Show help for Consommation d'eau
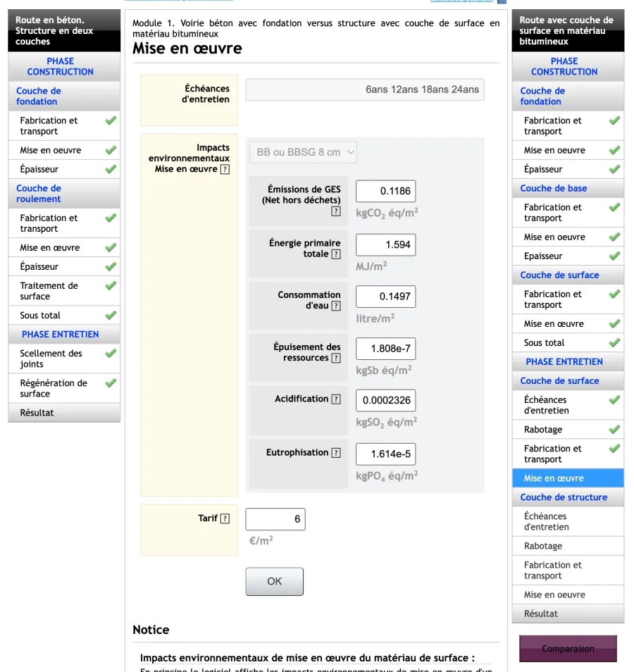 pyautogui.click(x=336, y=306)
